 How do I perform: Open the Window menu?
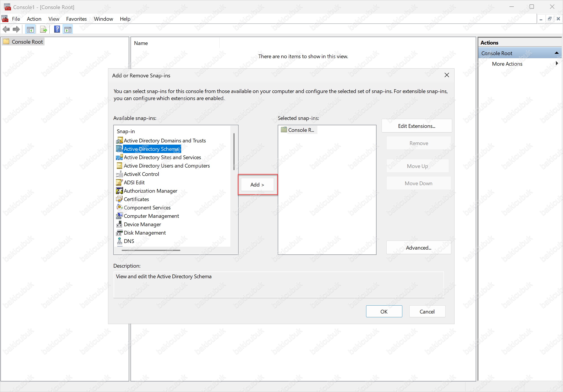103,19
